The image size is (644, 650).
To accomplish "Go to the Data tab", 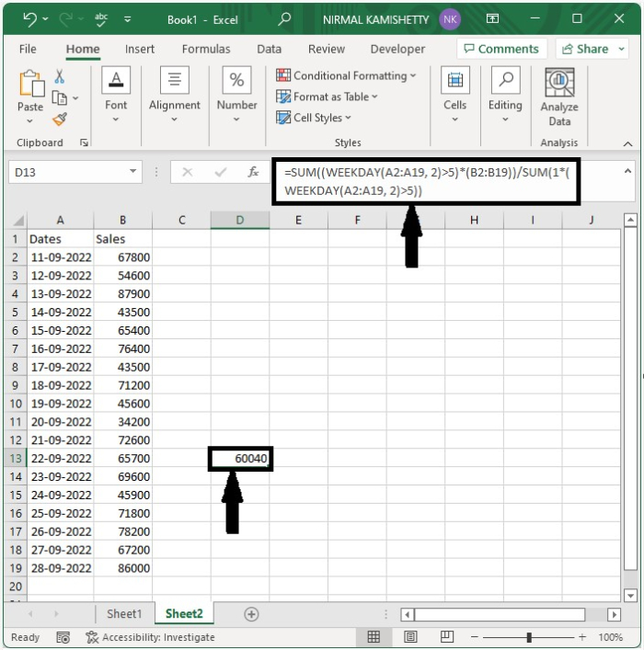I will [269, 49].
